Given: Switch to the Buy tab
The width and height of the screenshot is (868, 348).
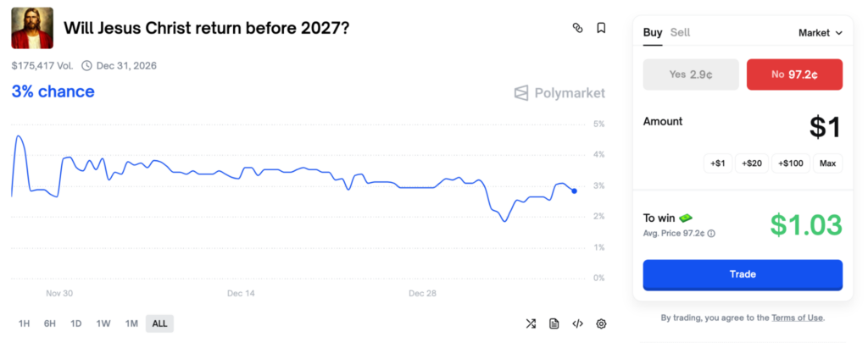Looking at the screenshot, I should click(653, 32).
